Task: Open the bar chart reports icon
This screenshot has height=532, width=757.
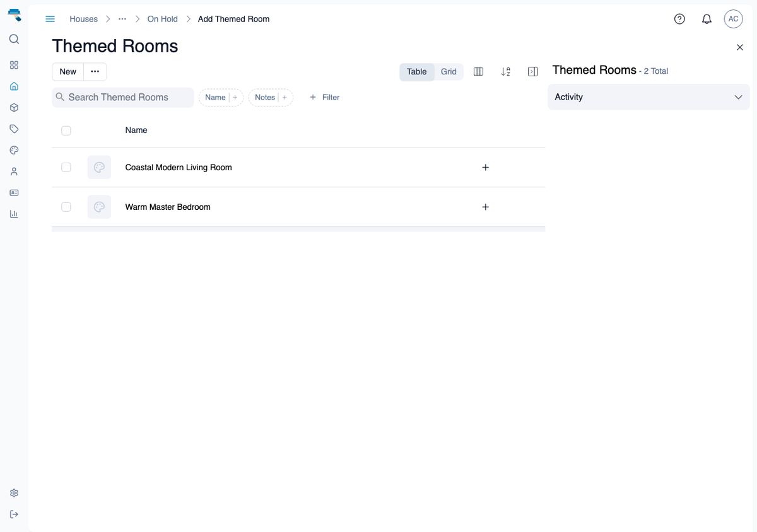Action: tap(14, 214)
